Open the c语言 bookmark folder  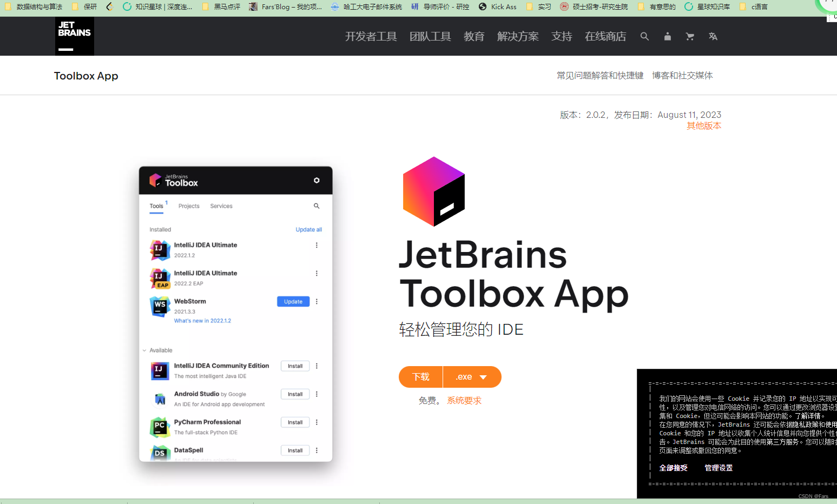754,6
